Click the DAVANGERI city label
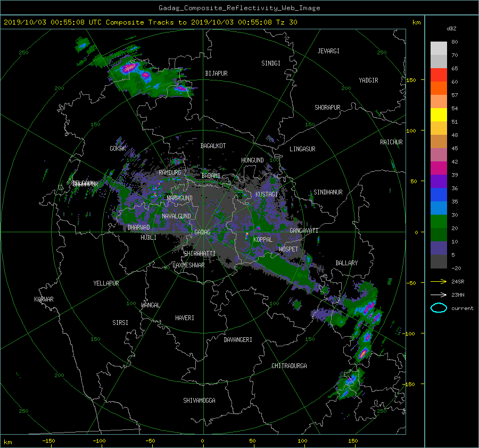The image size is (479, 448). tap(238, 340)
